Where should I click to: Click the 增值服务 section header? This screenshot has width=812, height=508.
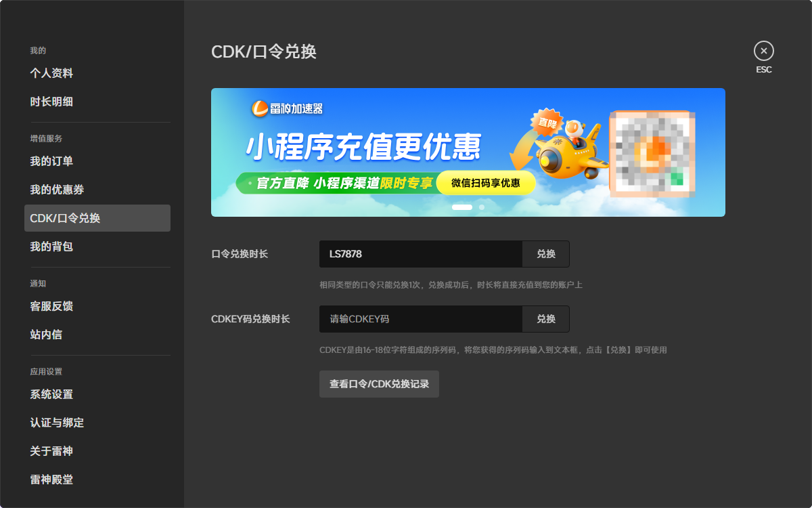pos(46,138)
